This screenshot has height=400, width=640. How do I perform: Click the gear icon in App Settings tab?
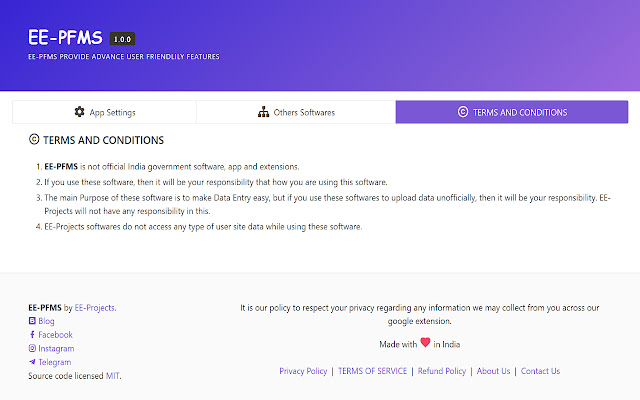coord(80,112)
